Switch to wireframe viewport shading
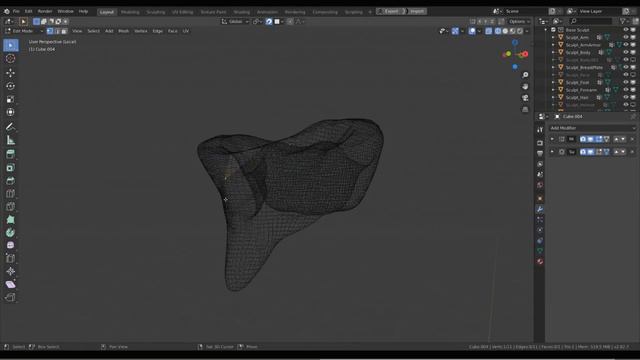Screen dimensions: 640x360 pyautogui.click(x=498, y=31)
